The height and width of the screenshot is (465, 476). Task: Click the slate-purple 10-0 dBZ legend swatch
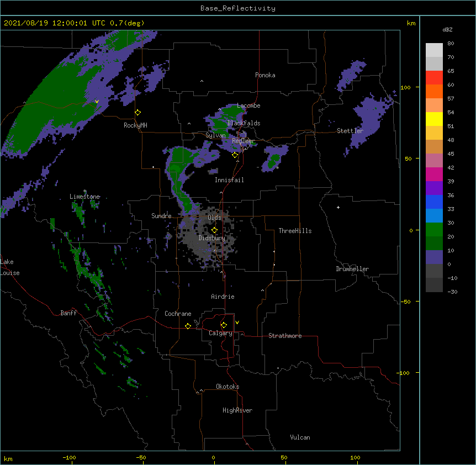434,257
